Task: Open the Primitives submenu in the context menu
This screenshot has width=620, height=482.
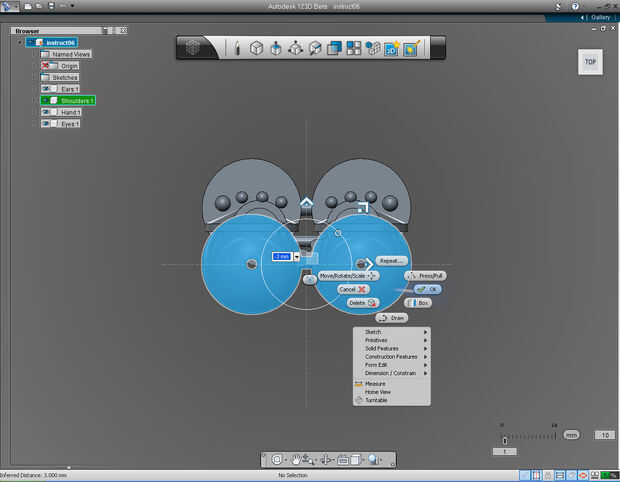Action: pos(391,340)
